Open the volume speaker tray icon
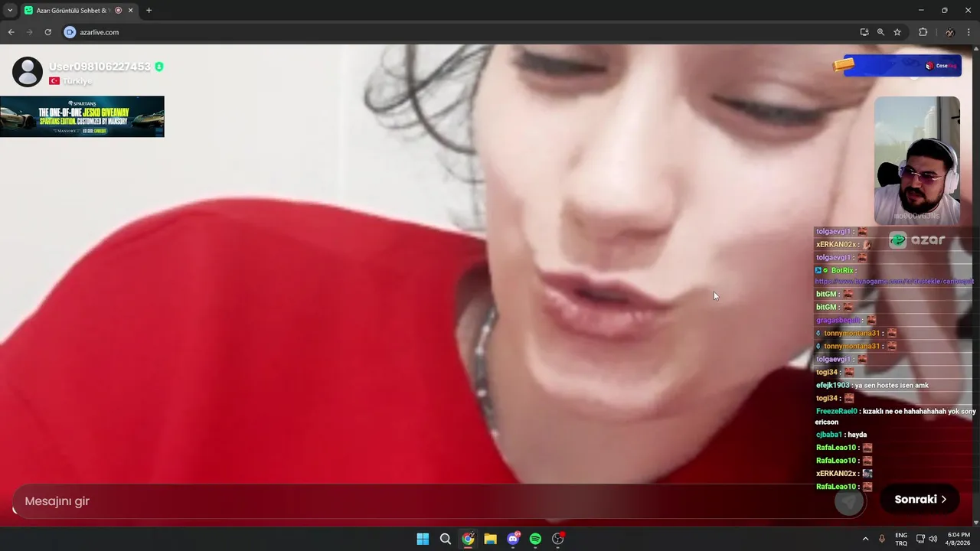 click(x=933, y=539)
